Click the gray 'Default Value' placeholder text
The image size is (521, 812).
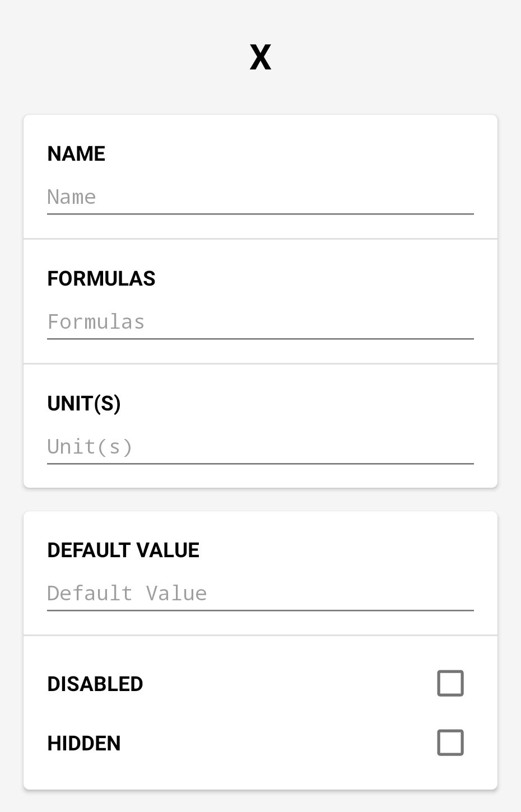coord(127,594)
